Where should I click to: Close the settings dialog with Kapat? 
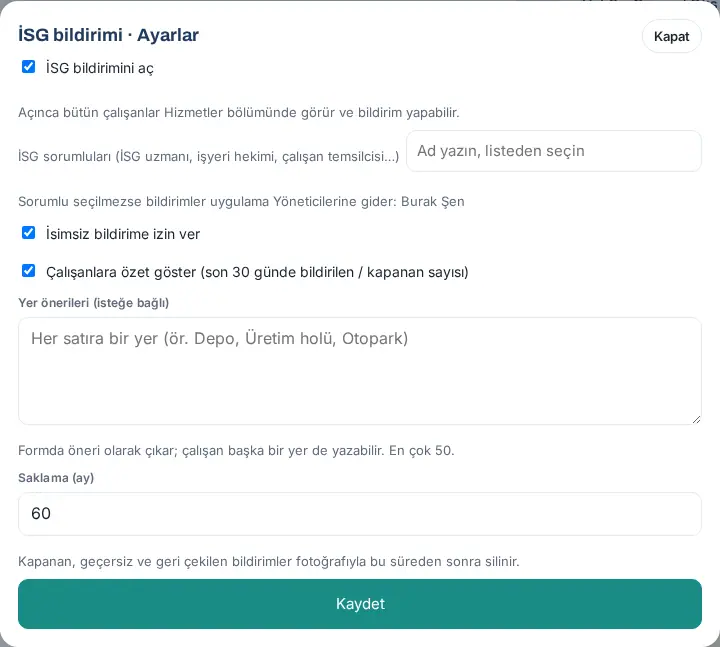(671, 36)
